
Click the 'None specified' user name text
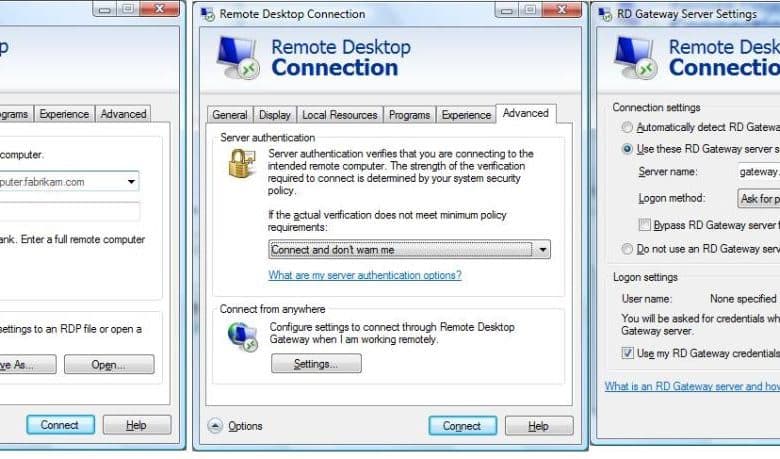(x=743, y=299)
